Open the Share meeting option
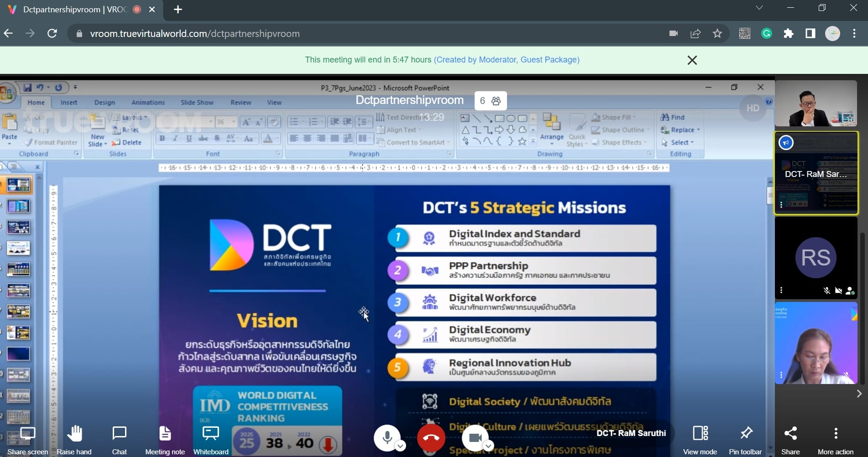The width and height of the screenshot is (868, 457). click(x=790, y=433)
